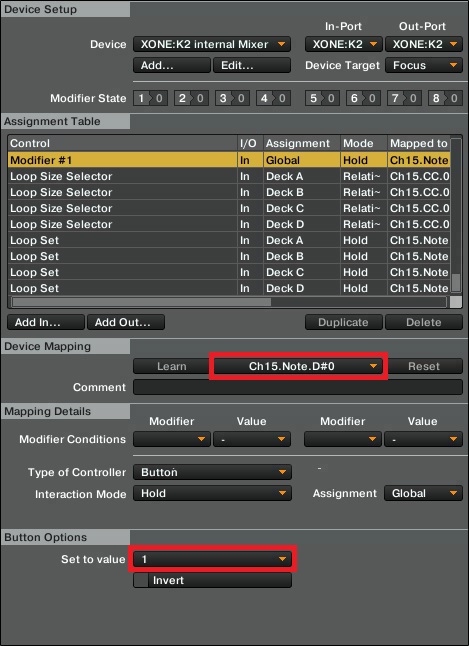The height and width of the screenshot is (646, 469).
Task: Select the Loop Set Deck C row
Action: point(229,272)
